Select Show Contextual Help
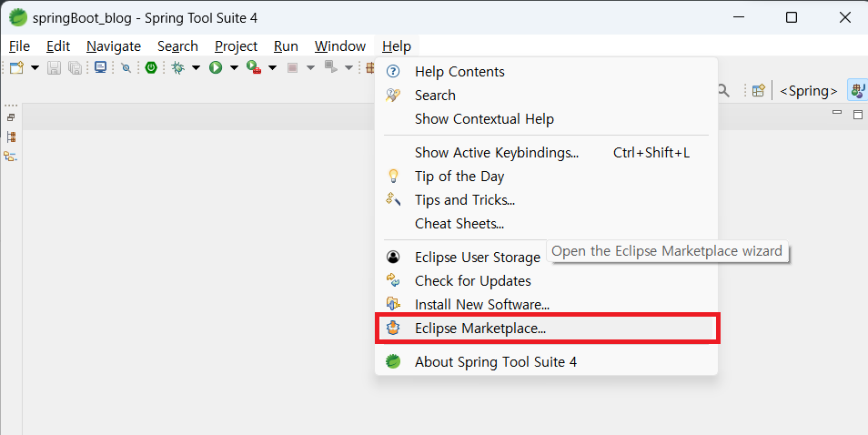The height and width of the screenshot is (435, 868). tap(547, 119)
